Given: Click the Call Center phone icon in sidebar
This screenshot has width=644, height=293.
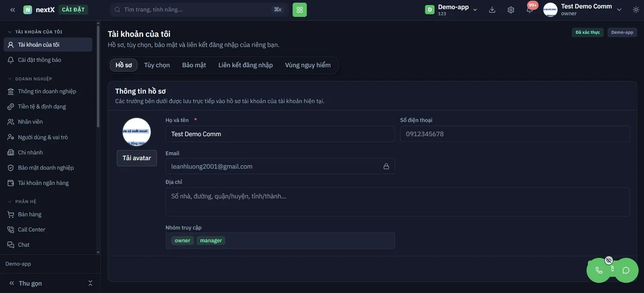Looking at the screenshot, I should 11,229.
